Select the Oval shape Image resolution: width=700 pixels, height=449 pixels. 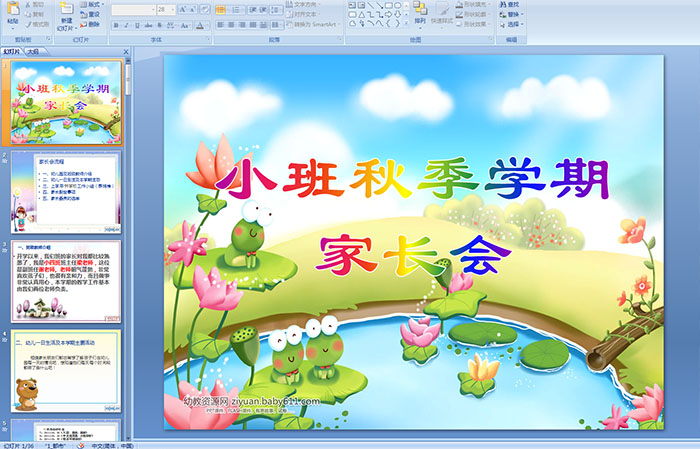[x=398, y=5]
